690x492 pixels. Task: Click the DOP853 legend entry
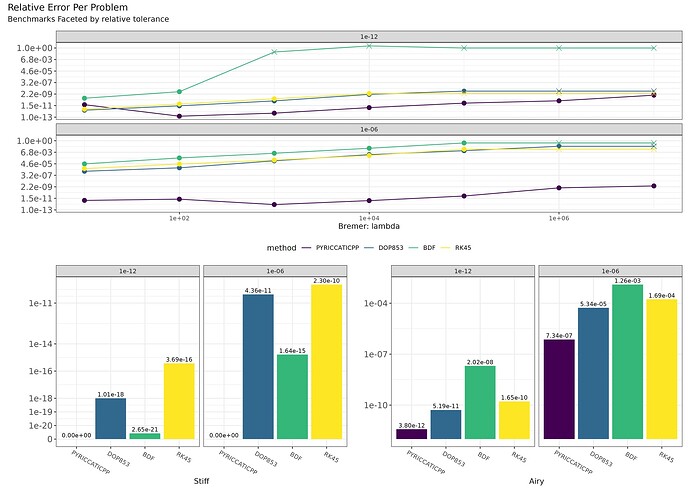(x=391, y=246)
